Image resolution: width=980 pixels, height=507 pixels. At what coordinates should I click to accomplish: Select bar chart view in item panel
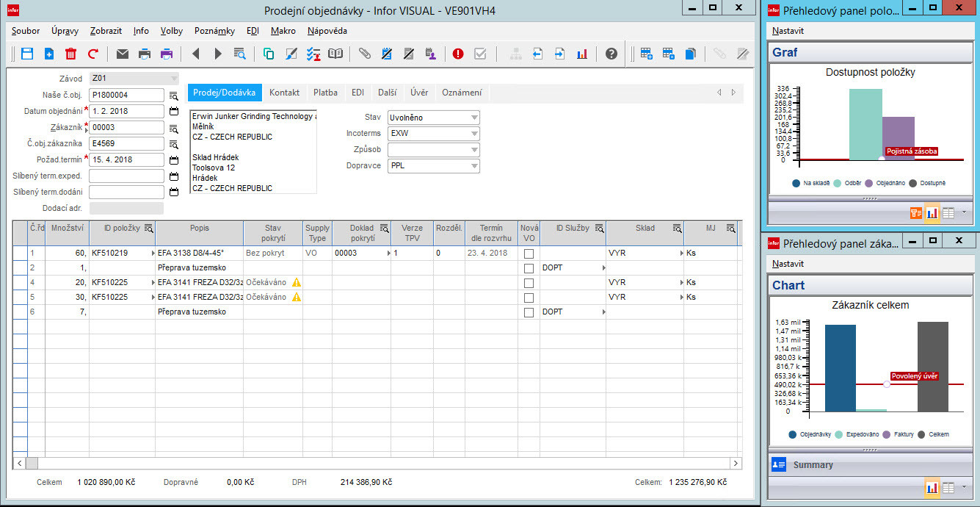[x=932, y=213]
